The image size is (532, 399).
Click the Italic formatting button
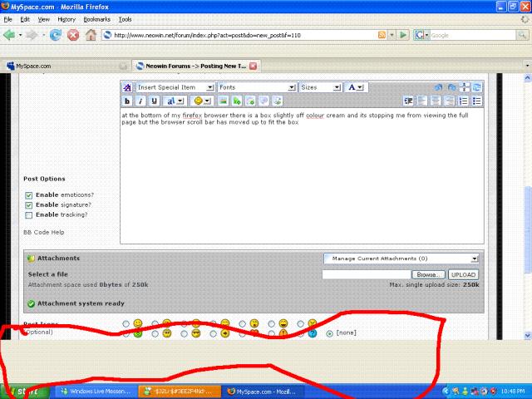[140, 101]
